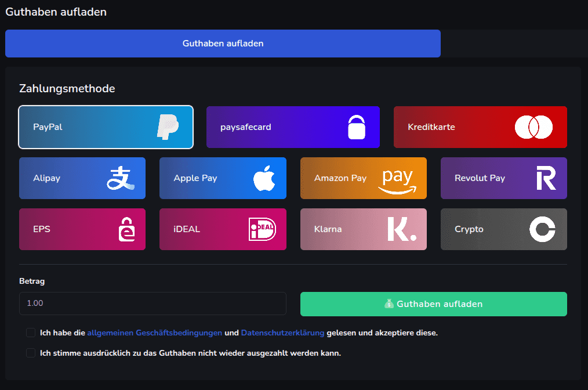The width and height of the screenshot is (588, 390).
Task: Accept the Geschäftsbedingungen checkbox
Action: pyautogui.click(x=31, y=333)
